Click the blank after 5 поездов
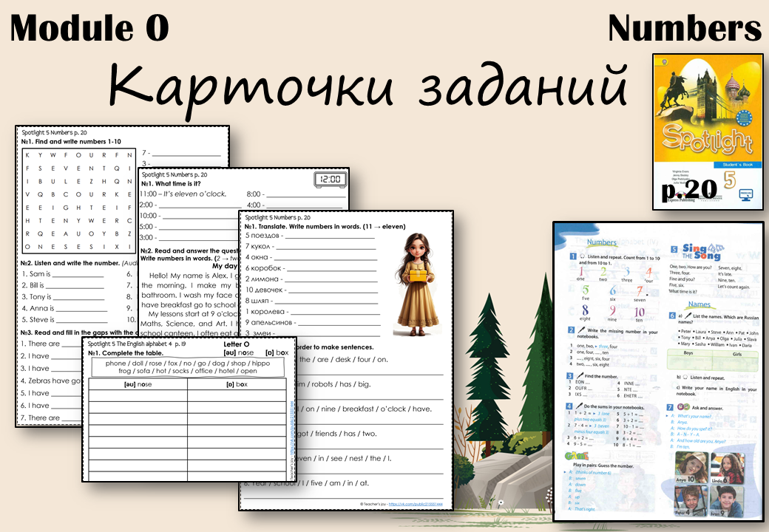 [330, 236]
